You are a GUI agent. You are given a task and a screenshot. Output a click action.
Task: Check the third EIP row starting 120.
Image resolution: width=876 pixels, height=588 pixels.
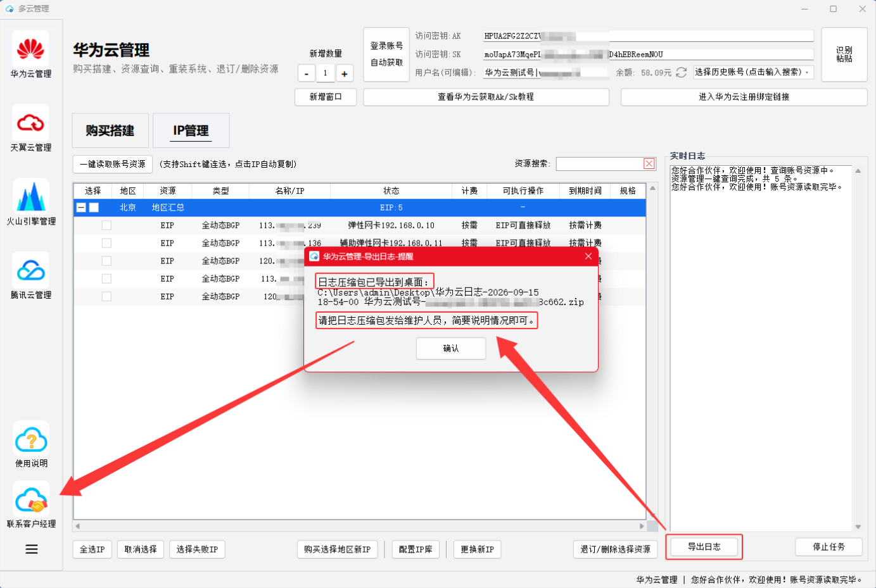click(x=106, y=261)
